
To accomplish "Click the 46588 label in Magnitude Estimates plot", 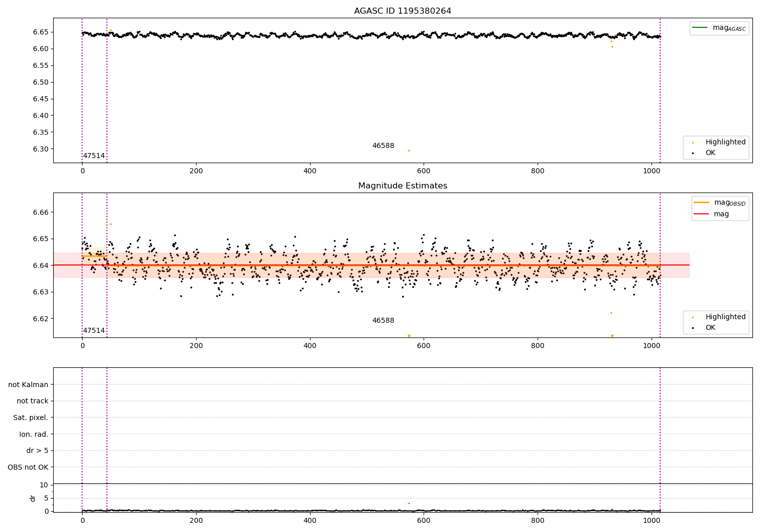I will [383, 321].
